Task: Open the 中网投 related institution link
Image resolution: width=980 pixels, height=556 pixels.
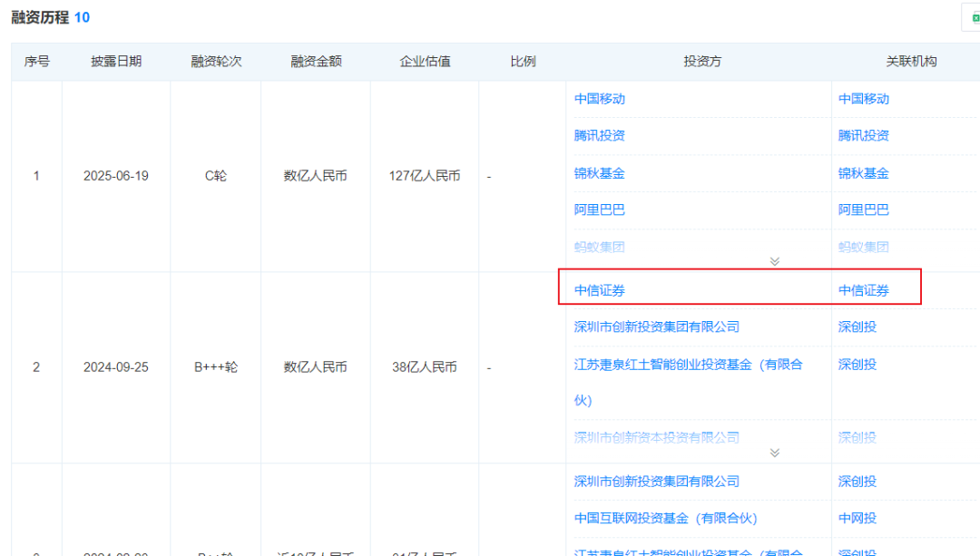Action: [x=859, y=518]
